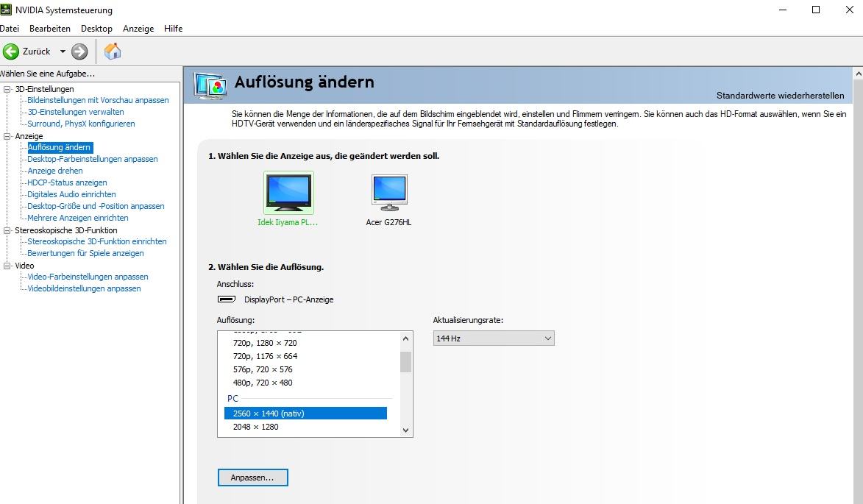Open the Aktualisierungsrate 144 Hz dropdown
This screenshot has height=504, width=863.
(x=494, y=338)
